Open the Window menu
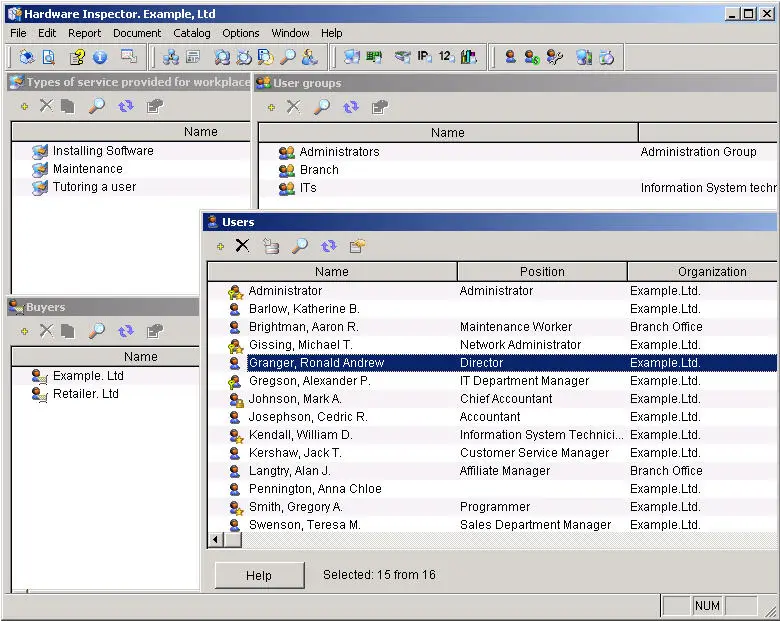 point(291,33)
